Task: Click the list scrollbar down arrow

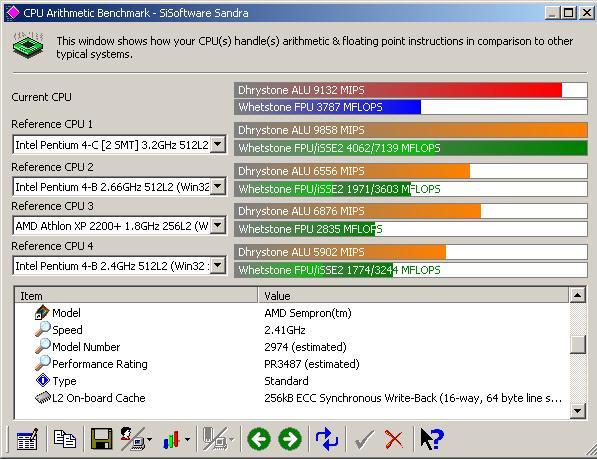Action: (578, 411)
